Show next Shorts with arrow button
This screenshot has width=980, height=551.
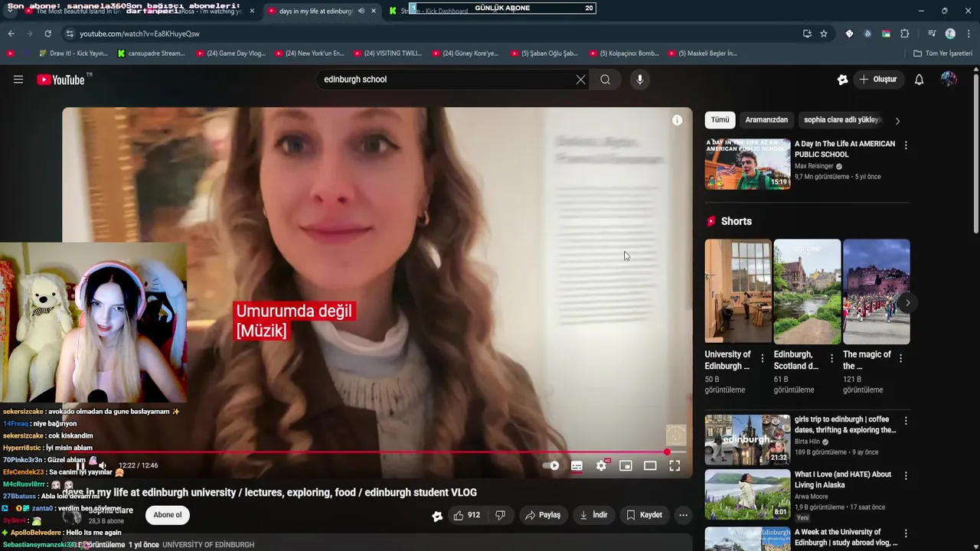point(907,303)
